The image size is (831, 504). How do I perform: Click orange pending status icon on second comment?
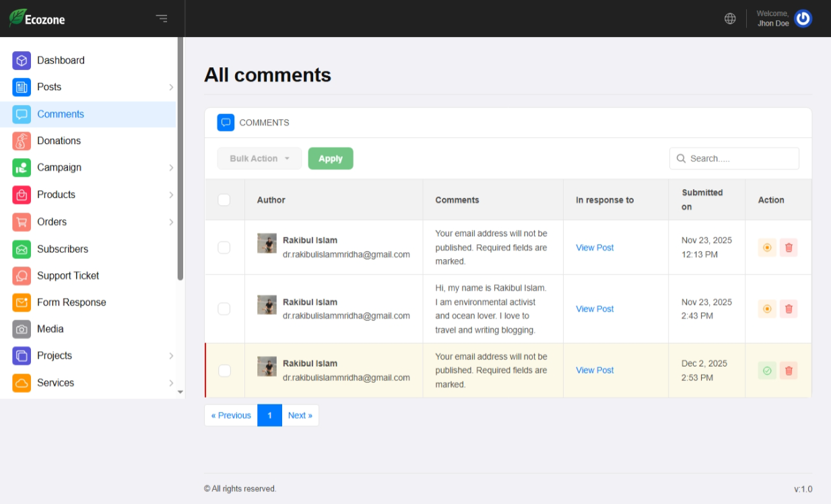point(767,309)
